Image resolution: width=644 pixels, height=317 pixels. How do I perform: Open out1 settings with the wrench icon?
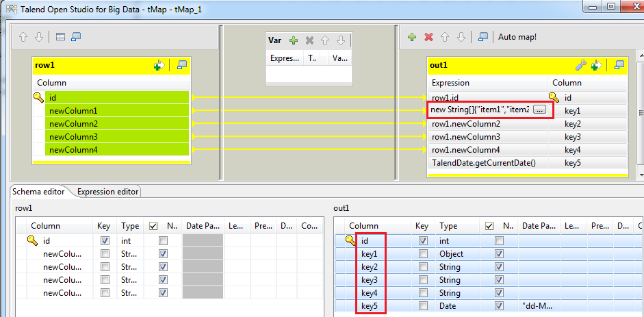coord(580,65)
